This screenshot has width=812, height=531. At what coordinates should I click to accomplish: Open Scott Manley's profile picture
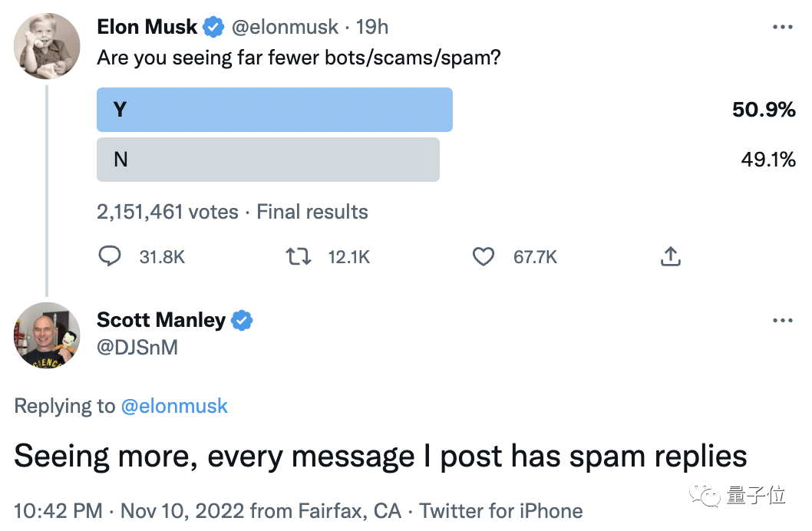48,335
